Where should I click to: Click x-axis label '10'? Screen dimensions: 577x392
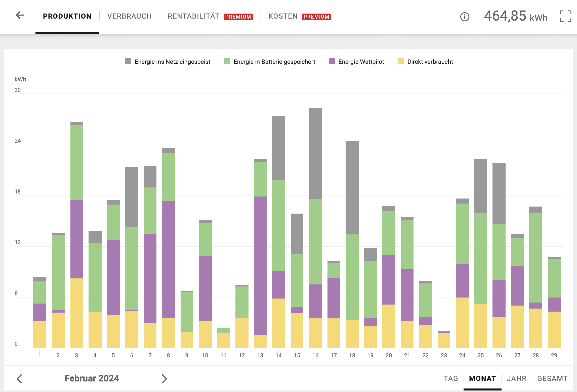click(205, 355)
